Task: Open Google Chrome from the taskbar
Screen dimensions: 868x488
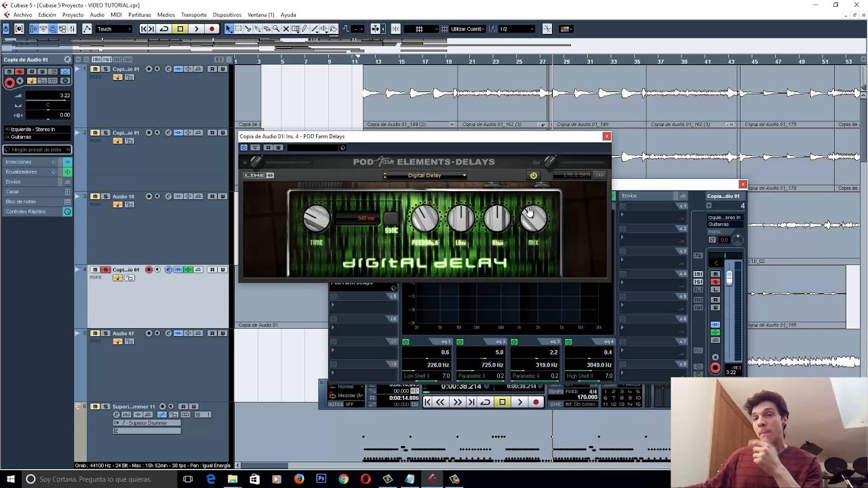Action: (x=343, y=479)
